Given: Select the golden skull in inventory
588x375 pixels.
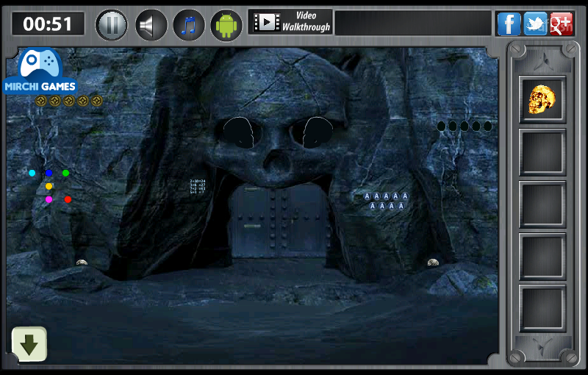Looking at the screenshot, I should 542,99.
